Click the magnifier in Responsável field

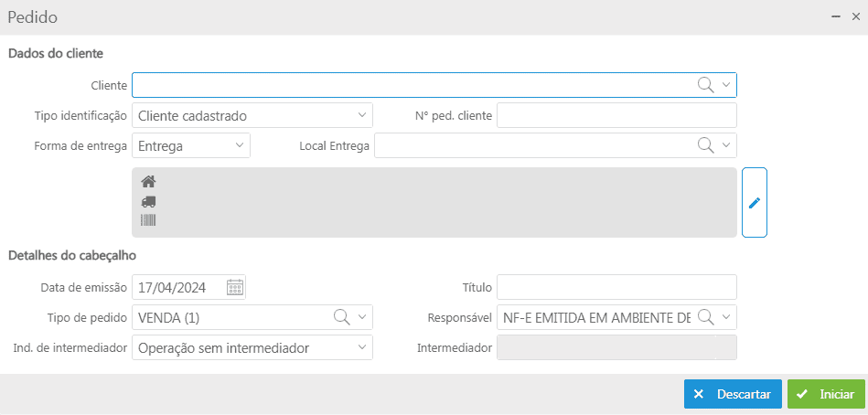coord(705,317)
